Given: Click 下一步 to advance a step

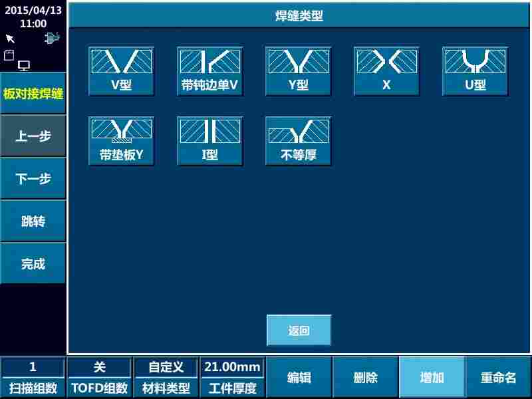Looking at the screenshot, I should (x=33, y=178).
